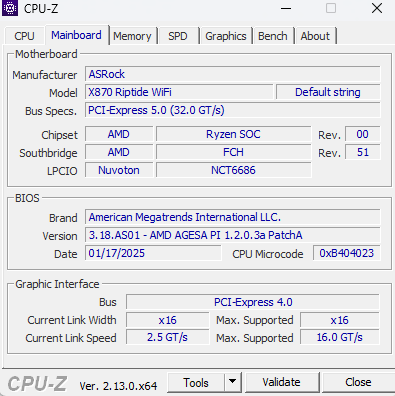Screen dimensions: 395x396
Task: Click the chipset Rev. value 00
Action: (363, 134)
